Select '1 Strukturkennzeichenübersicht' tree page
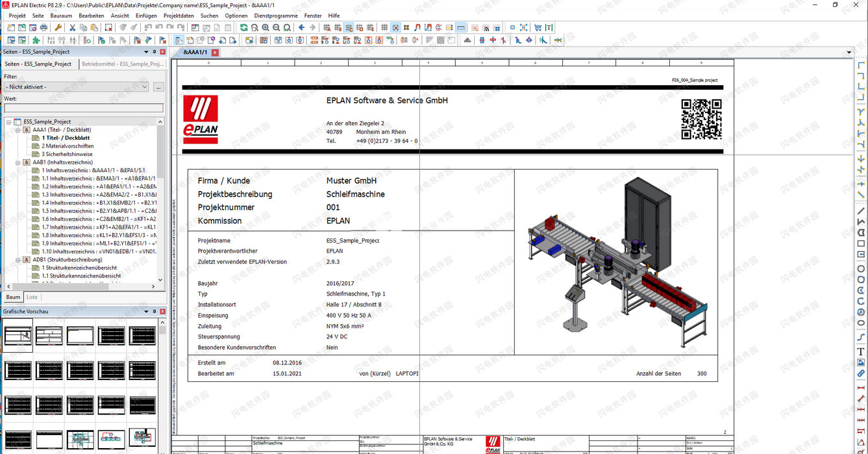This screenshot has height=454, width=868. click(x=79, y=268)
